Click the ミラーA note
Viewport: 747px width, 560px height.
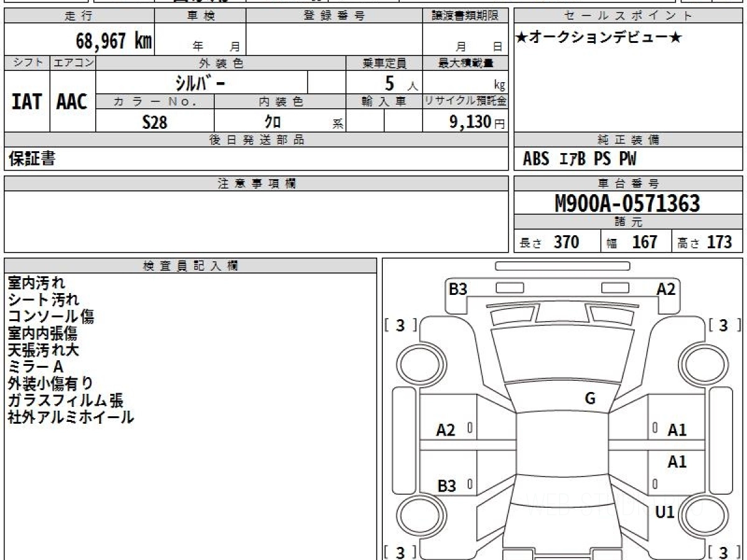tap(35, 367)
